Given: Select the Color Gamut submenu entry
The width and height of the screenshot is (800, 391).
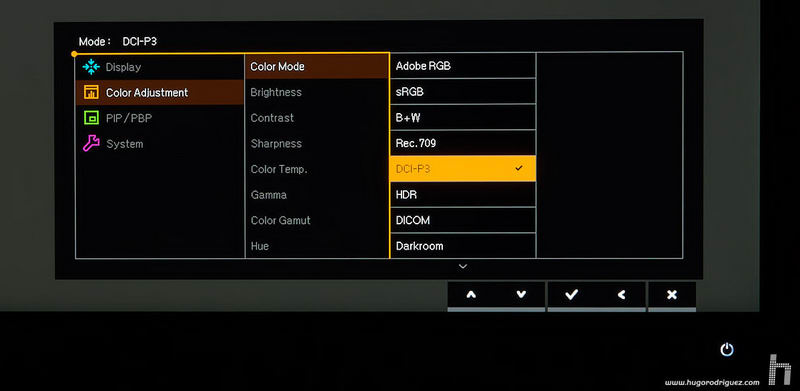Looking at the screenshot, I should [x=317, y=220].
